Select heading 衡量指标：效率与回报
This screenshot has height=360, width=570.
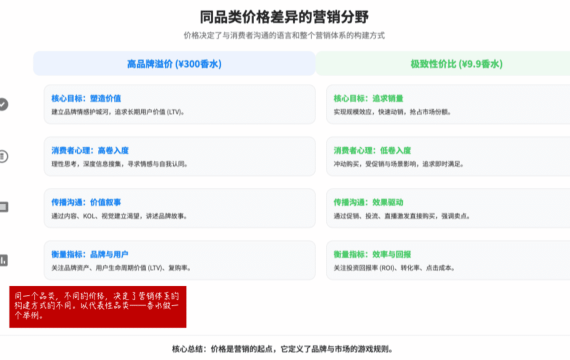[x=373, y=254]
